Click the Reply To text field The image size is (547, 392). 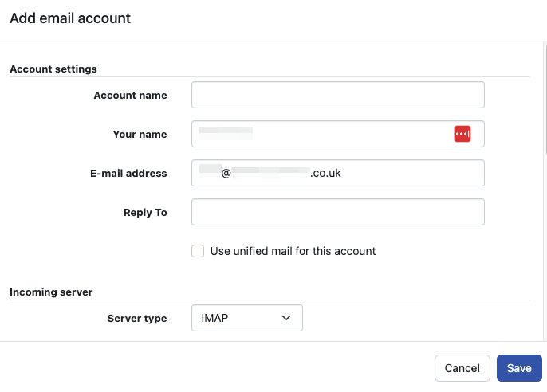(337, 212)
